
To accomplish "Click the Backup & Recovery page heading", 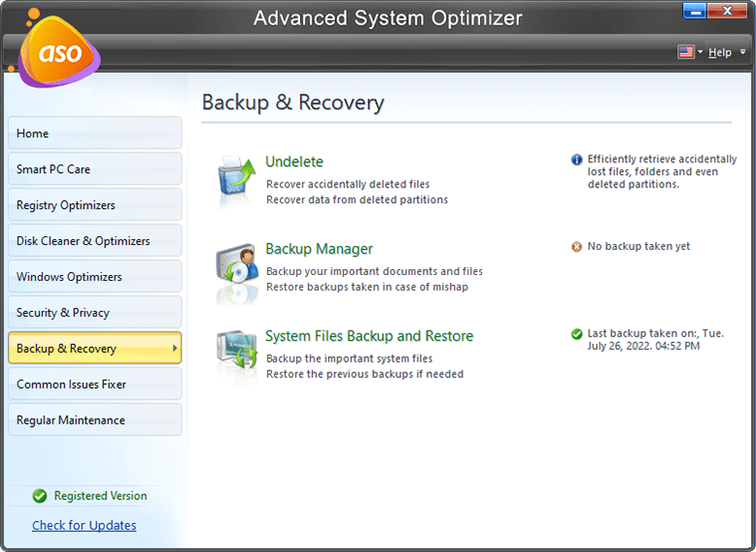I will (292, 102).
